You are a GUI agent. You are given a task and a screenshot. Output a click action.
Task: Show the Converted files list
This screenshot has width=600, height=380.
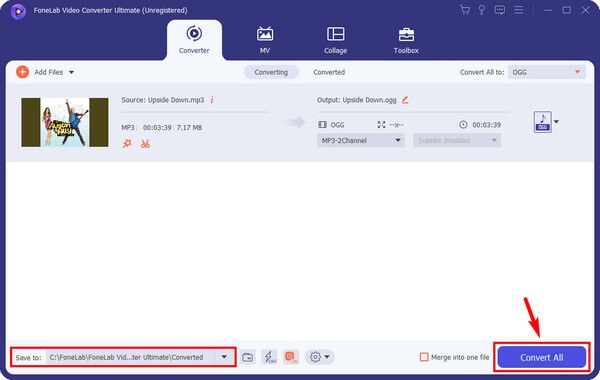pos(329,72)
